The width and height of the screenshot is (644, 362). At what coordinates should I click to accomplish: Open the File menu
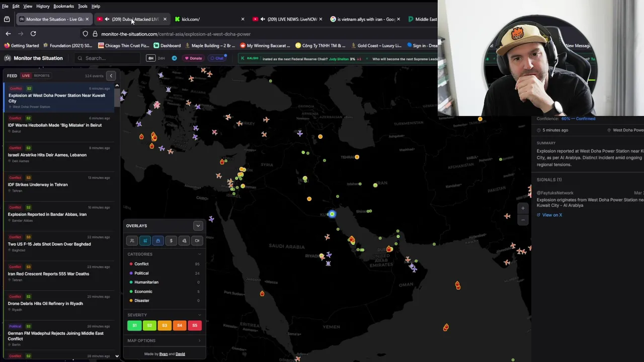coord(5,6)
